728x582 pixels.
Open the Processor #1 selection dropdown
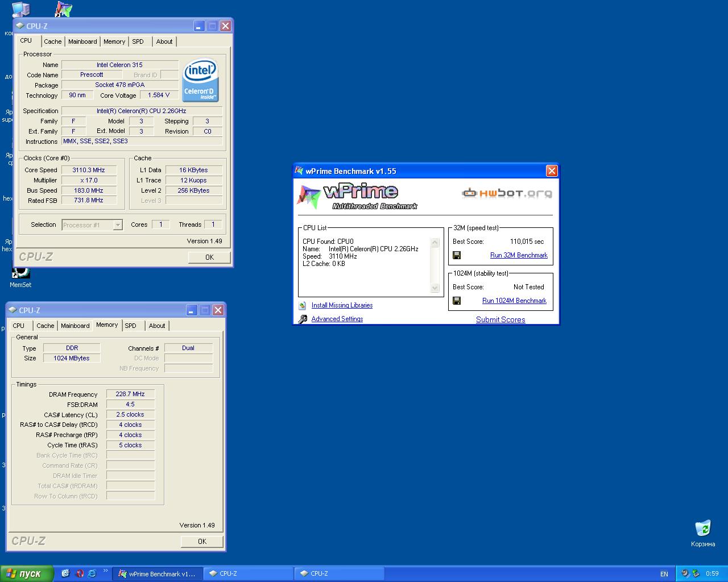(x=118, y=225)
